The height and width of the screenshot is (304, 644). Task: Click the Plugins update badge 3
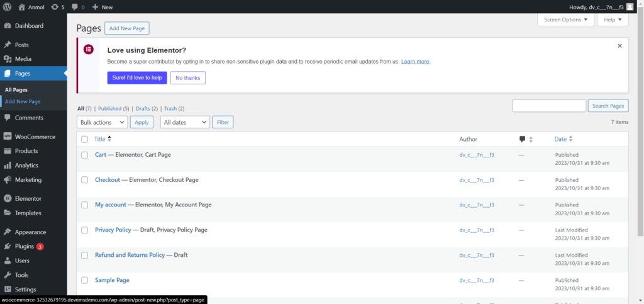click(x=40, y=247)
